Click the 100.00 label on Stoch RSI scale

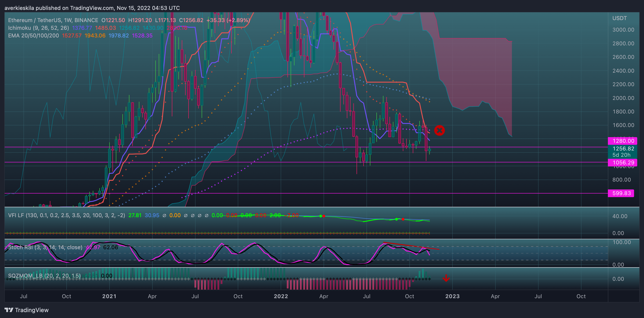point(621,242)
